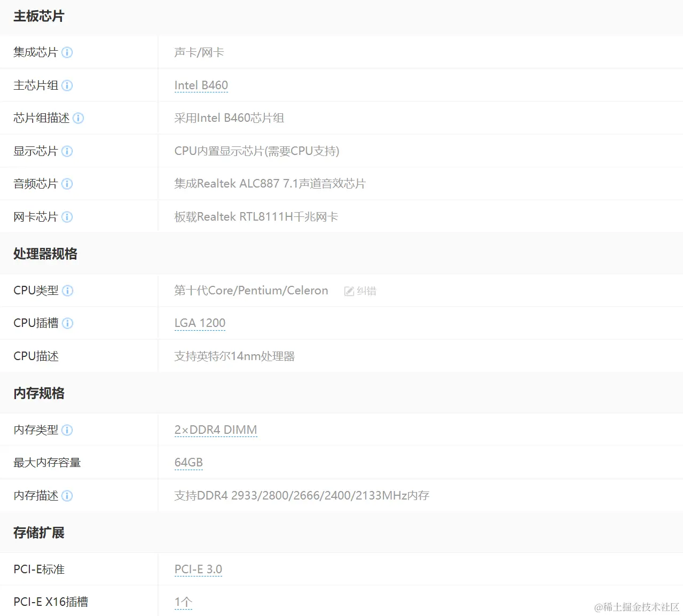The width and height of the screenshot is (683, 616).
Task: Click the 内存描述 row label
Action: [36, 496]
